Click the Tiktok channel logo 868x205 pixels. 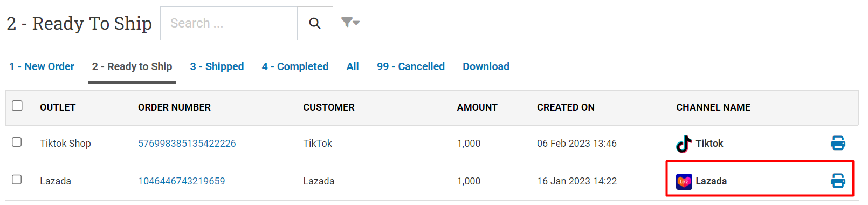click(x=684, y=143)
